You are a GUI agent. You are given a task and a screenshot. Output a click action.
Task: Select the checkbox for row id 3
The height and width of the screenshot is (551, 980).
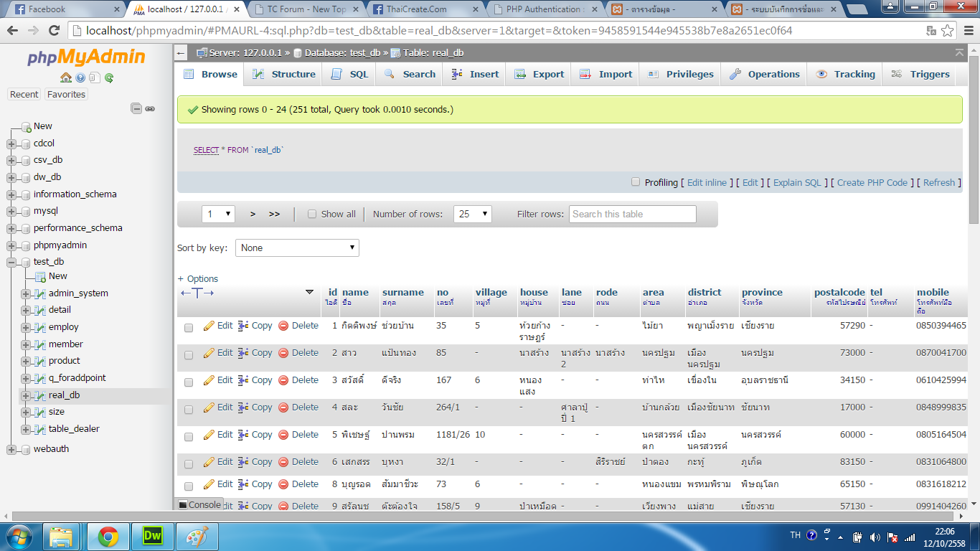(189, 382)
